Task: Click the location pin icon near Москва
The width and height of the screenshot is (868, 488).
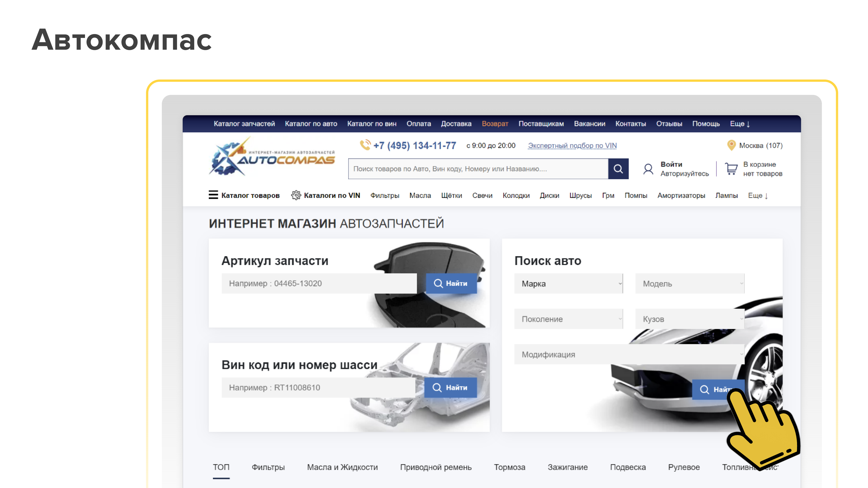Action: tap(731, 145)
